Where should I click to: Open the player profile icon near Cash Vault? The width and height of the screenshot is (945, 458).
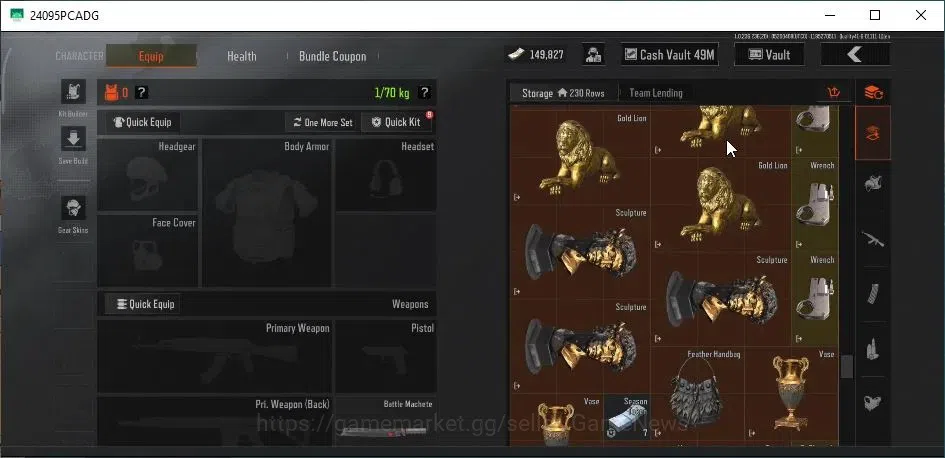point(594,55)
